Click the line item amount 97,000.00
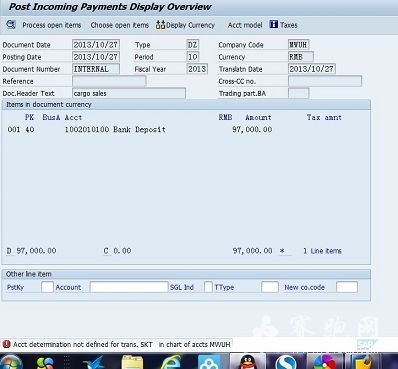The image size is (398, 369). click(252, 129)
